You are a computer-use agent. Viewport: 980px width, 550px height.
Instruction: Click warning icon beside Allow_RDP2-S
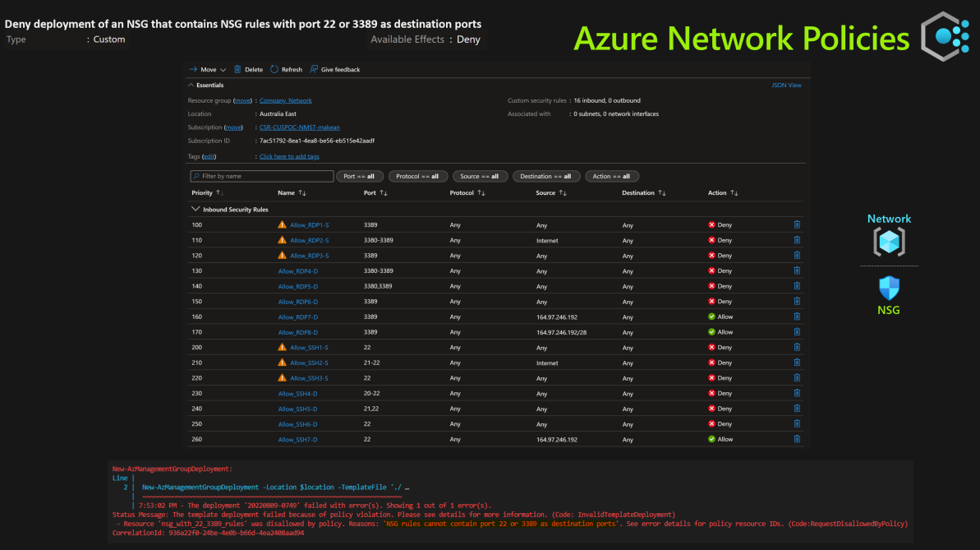282,239
